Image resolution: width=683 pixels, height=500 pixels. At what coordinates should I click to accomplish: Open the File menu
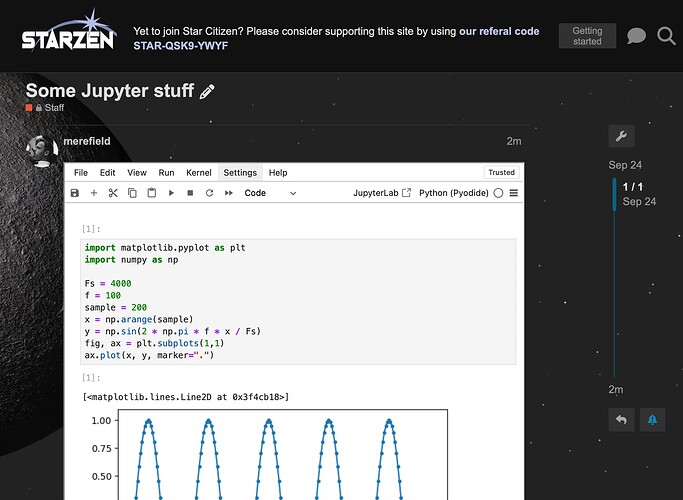(x=81, y=173)
